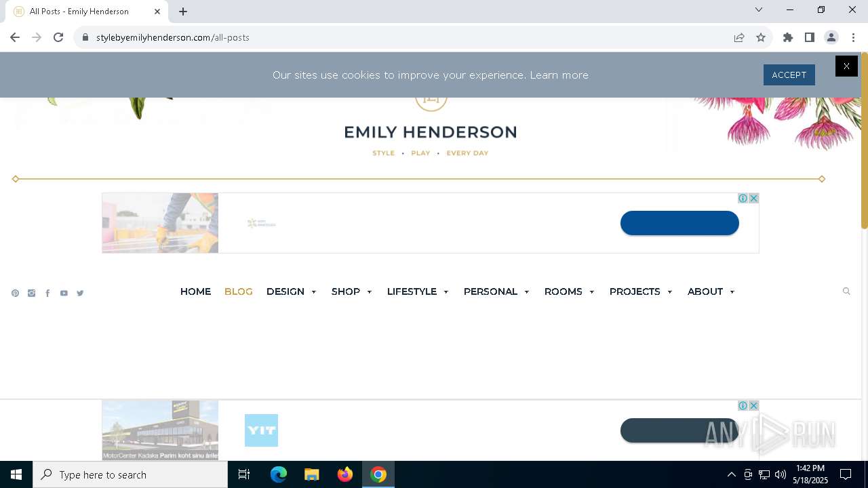The width and height of the screenshot is (868, 488).
Task: Click the top ad blue button
Action: click(679, 223)
